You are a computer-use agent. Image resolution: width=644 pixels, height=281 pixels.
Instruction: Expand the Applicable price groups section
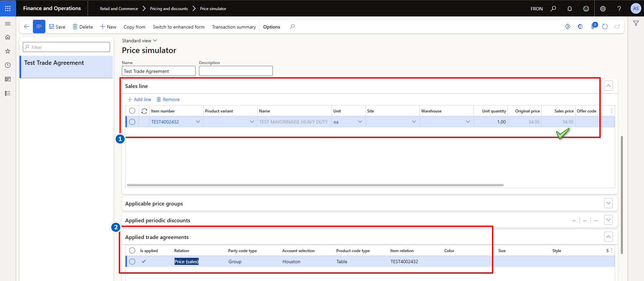click(x=608, y=203)
